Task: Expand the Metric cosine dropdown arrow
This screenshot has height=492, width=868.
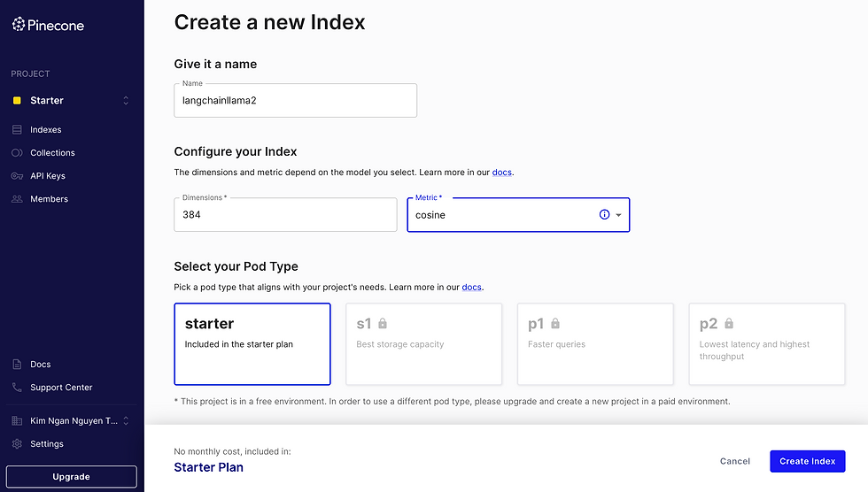Action: pyautogui.click(x=619, y=215)
